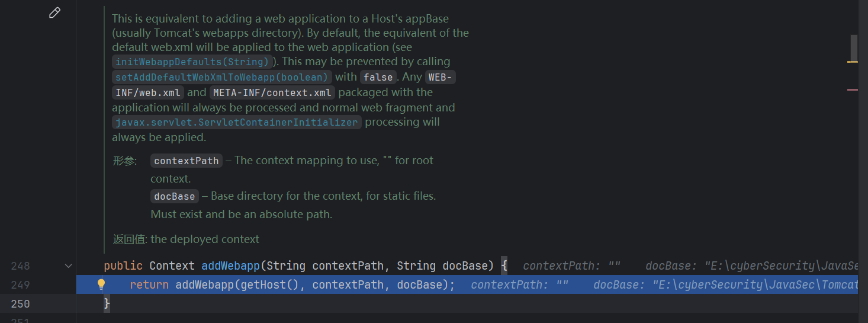Click line number 249 in the gutter
868x323 pixels.
20,285
